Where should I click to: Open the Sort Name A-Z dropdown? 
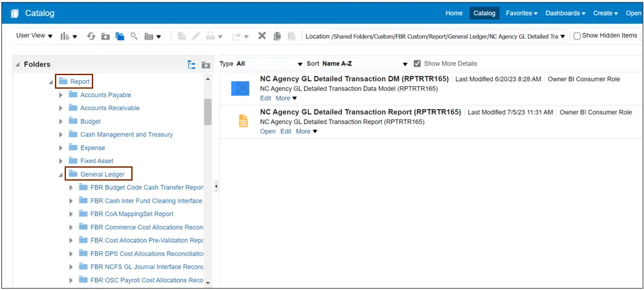[365, 64]
